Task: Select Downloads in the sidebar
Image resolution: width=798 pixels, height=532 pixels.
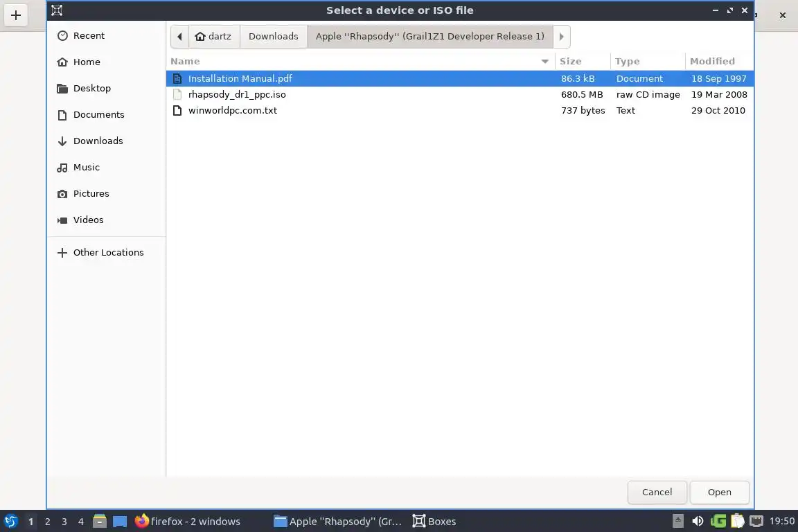Action: click(x=106, y=141)
